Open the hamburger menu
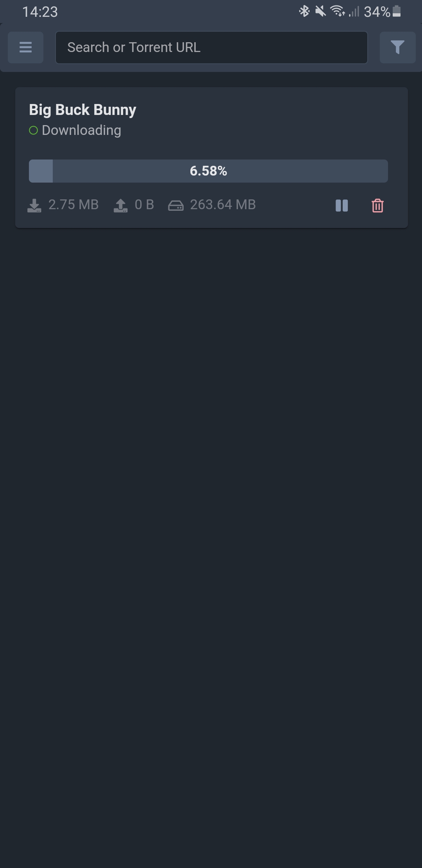The image size is (422, 868). click(25, 47)
